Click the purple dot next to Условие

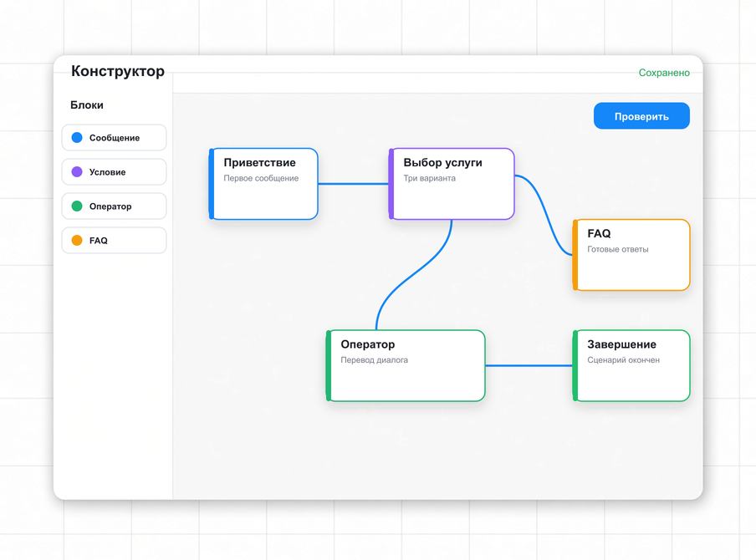tap(77, 171)
